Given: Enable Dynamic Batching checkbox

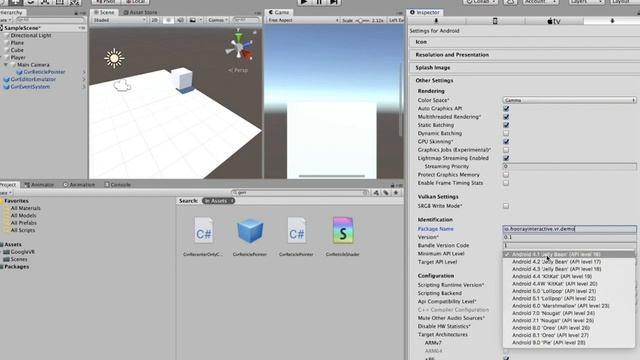Looking at the screenshot, I should pyautogui.click(x=506, y=133).
